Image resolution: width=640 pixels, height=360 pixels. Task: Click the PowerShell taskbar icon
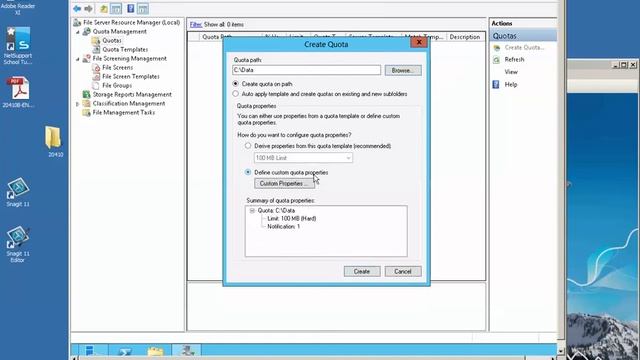(x=124, y=351)
